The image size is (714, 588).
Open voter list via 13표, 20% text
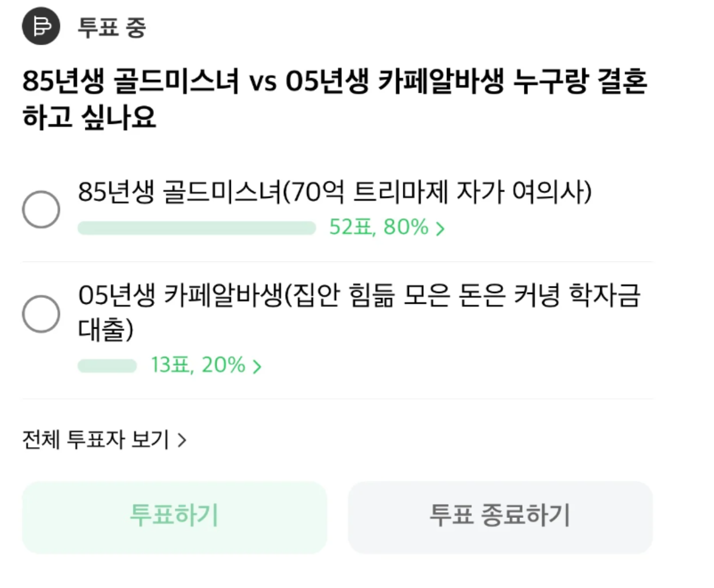197,365
